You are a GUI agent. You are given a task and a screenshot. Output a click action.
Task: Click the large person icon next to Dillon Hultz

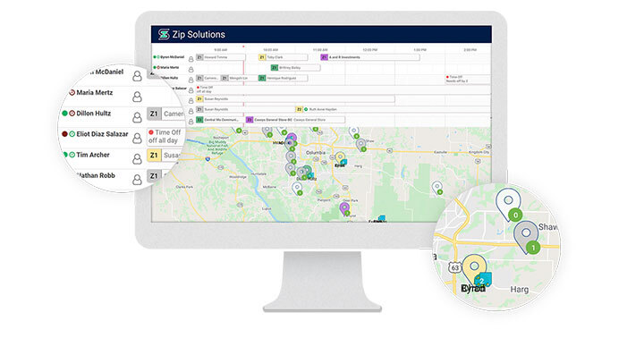(137, 117)
